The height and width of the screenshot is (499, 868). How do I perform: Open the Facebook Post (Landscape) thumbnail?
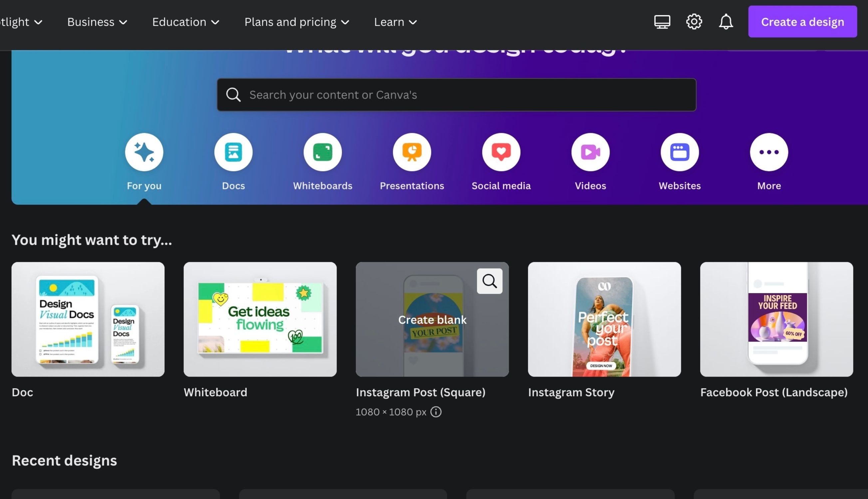(776, 319)
